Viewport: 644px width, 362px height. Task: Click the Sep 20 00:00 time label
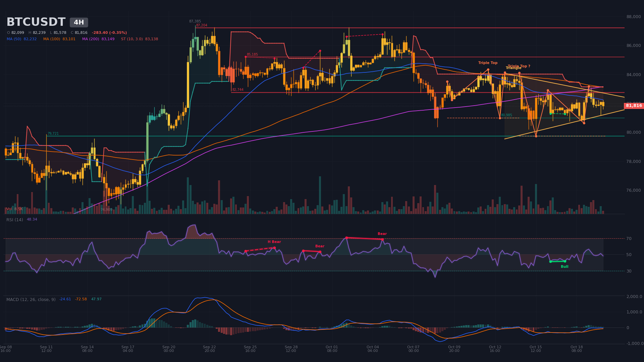[x=169, y=349]
